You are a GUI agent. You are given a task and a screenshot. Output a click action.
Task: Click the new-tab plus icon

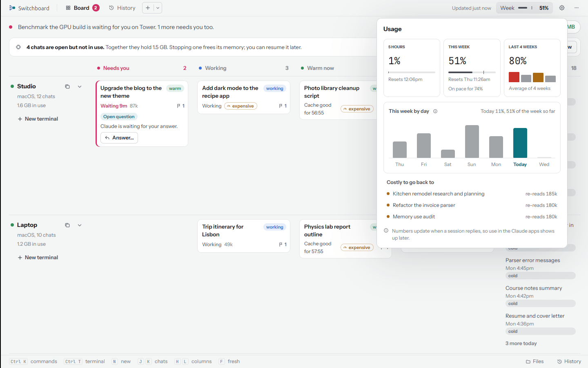pyautogui.click(x=148, y=8)
